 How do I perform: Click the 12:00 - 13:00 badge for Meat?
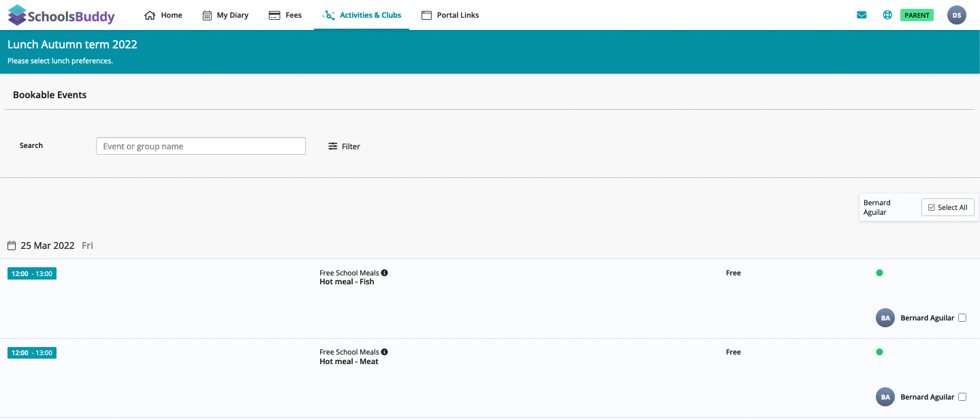(32, 352)
